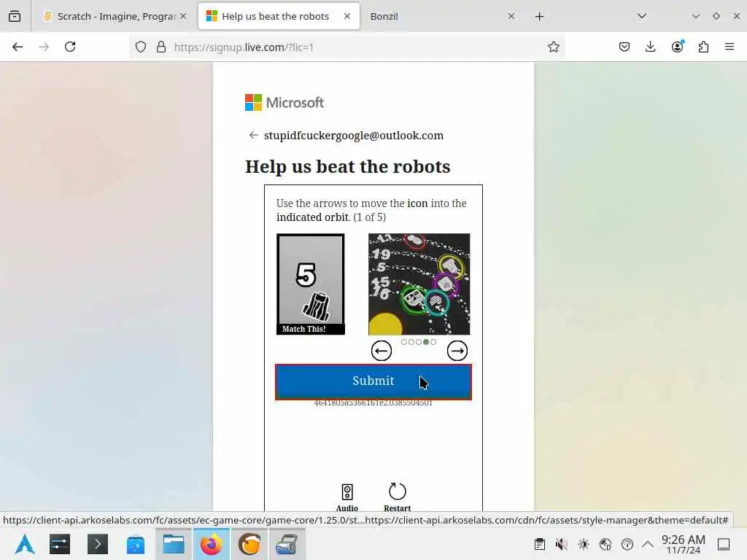Click the Microsoft logo
Image resolution: width=747 pixels, height=560 pixels.
click(x=285, y=102)
